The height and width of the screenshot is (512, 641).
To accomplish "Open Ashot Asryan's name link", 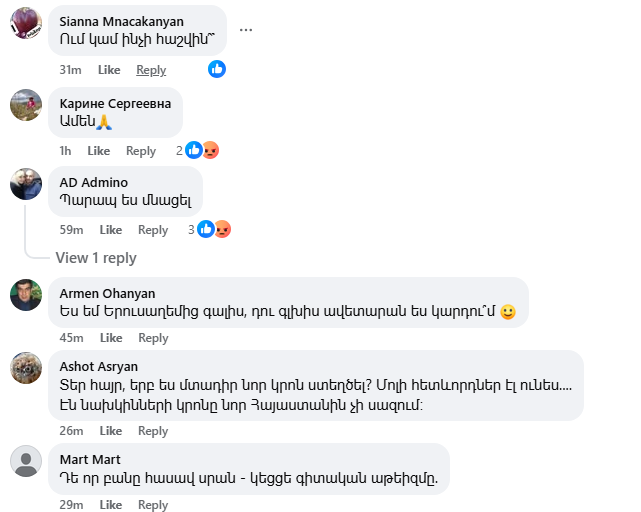I will coord(98,366).
